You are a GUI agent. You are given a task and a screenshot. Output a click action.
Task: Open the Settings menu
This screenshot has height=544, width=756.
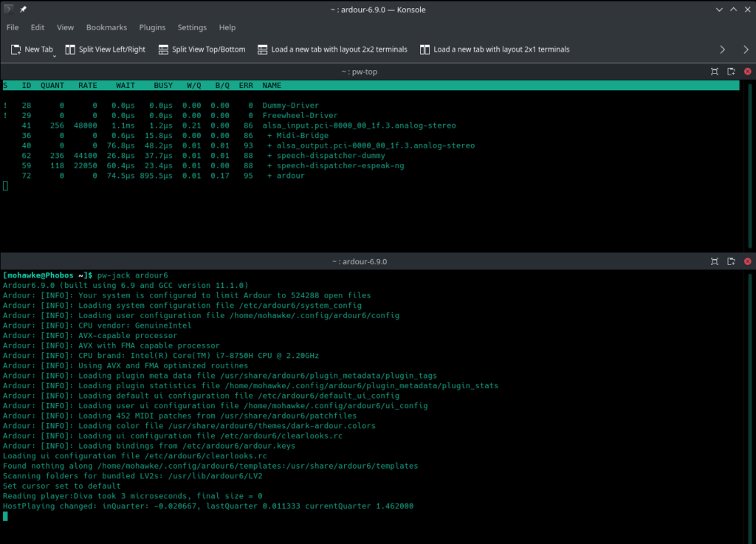192,27
